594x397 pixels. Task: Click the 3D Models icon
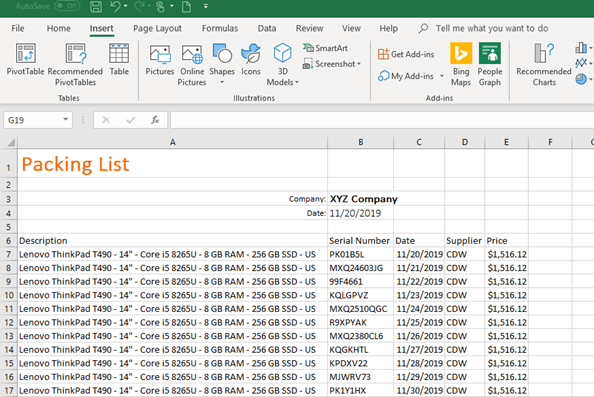click(283, 54)
